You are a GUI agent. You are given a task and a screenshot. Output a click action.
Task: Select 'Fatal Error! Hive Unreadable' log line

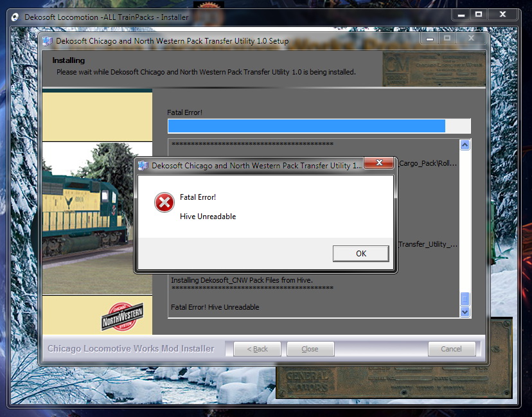pos(215,307)
